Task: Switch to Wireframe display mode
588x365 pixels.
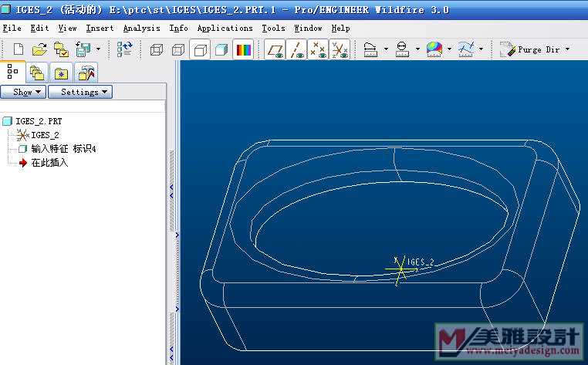Action: click(x=157, y=49)
